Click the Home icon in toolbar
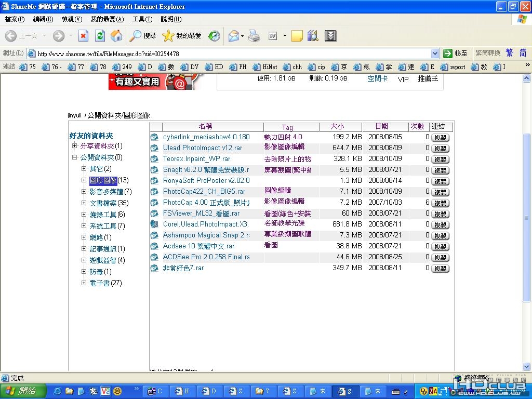532x399 pixels. pyautogui.click(x=116, y=36)
